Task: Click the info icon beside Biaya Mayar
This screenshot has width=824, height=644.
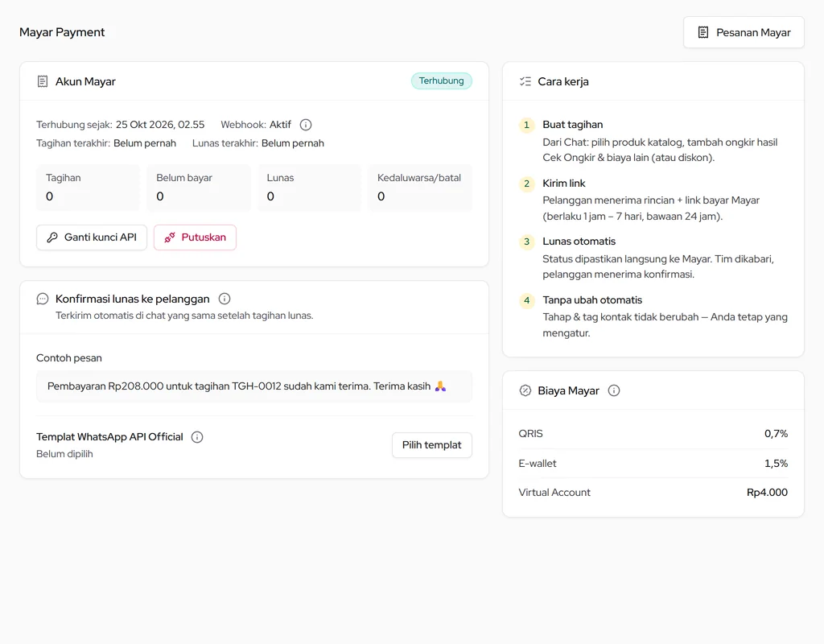Action: [614, 390]
